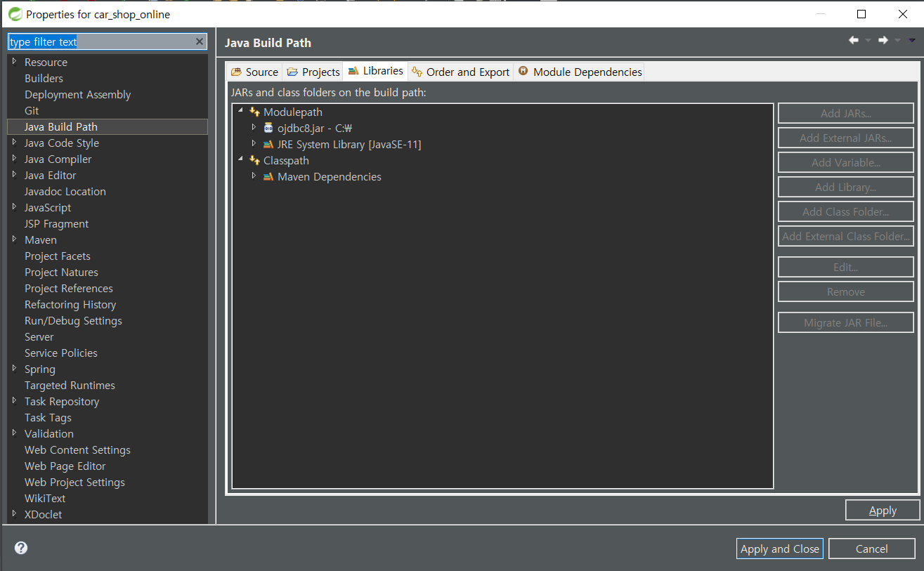Open Run/Debug Settings page

click(x=73, y=320)
